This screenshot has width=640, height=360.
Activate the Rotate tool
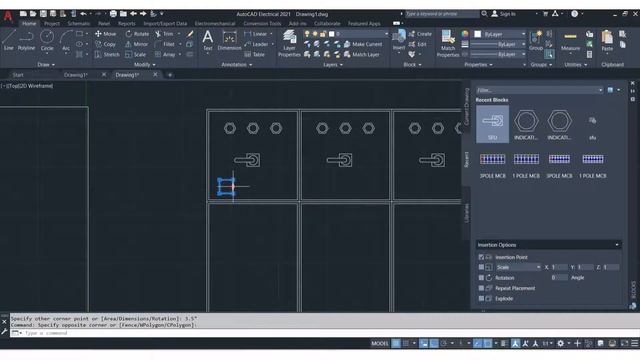137,34
